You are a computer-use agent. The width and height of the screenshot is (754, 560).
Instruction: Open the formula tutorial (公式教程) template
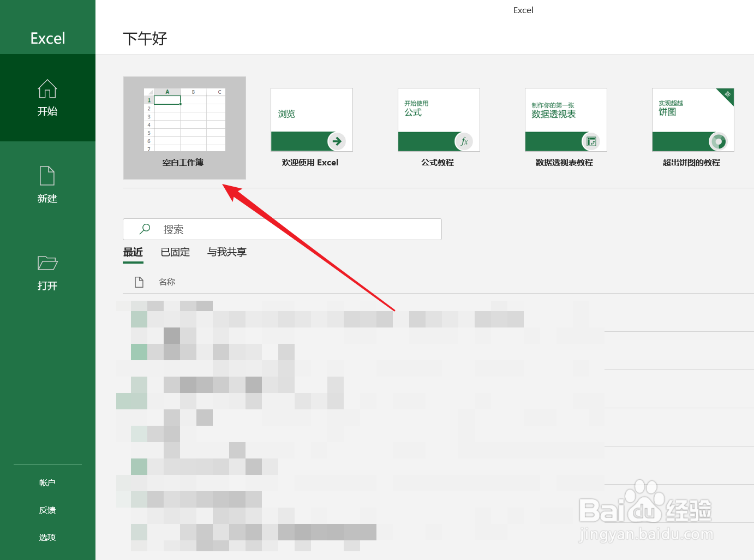tap(439, 128)
